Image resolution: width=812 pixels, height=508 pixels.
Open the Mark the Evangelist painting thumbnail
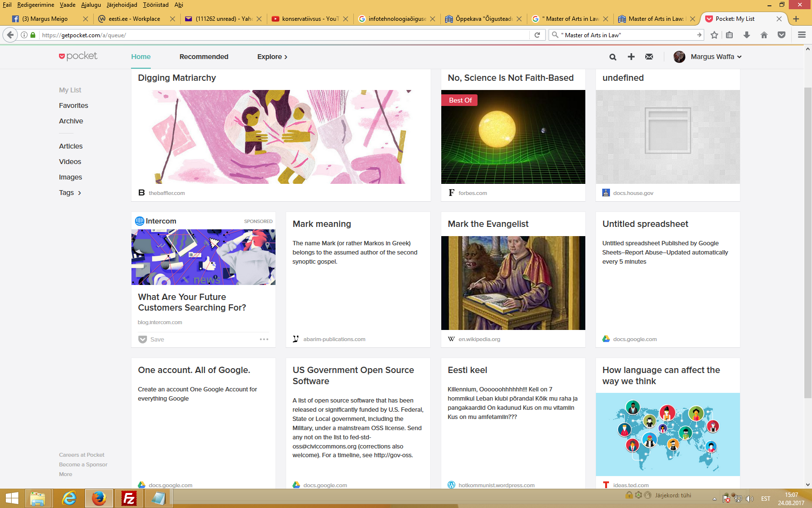[513, 283]
